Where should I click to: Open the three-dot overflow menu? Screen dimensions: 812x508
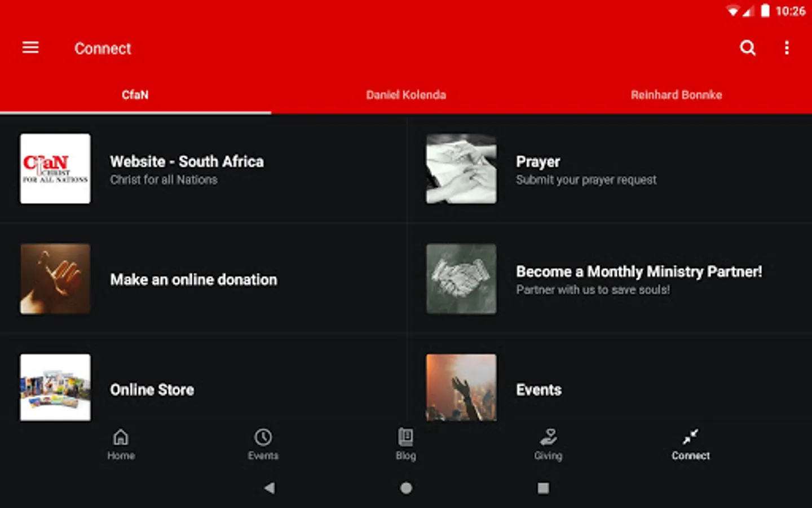[x=787, y=48]
